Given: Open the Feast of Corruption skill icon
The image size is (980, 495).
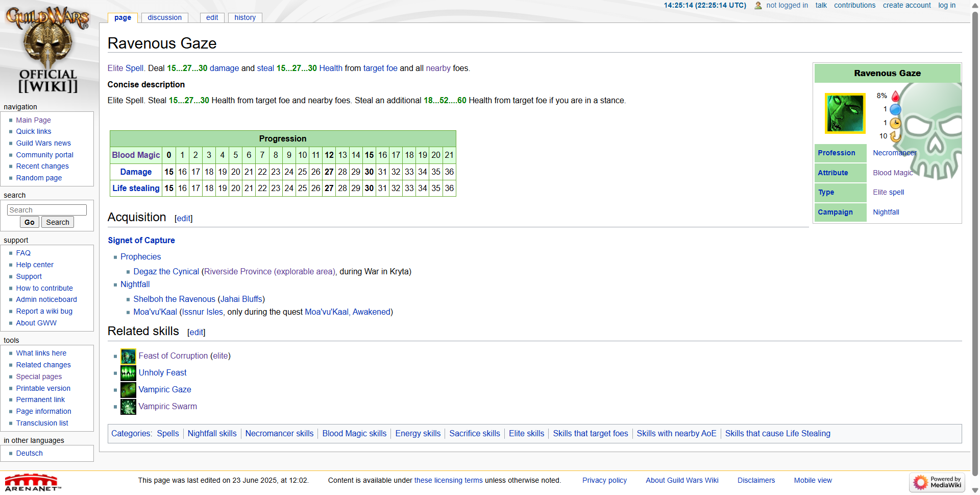Looking at the screenshot, I should pyautogui.click(x=128, y=356).
